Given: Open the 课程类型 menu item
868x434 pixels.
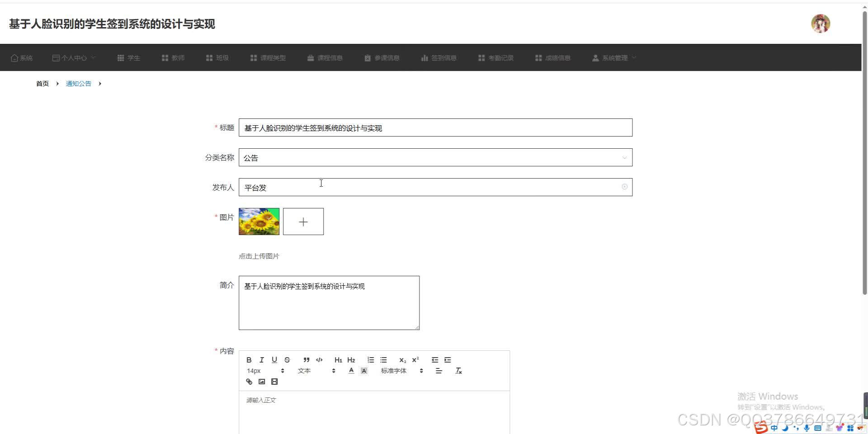Looking at the screenshot, I should (x=268, y=58).
